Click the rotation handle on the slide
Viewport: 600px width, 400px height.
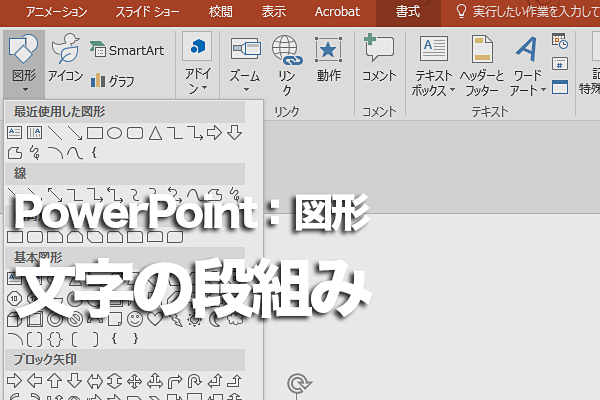299,383
